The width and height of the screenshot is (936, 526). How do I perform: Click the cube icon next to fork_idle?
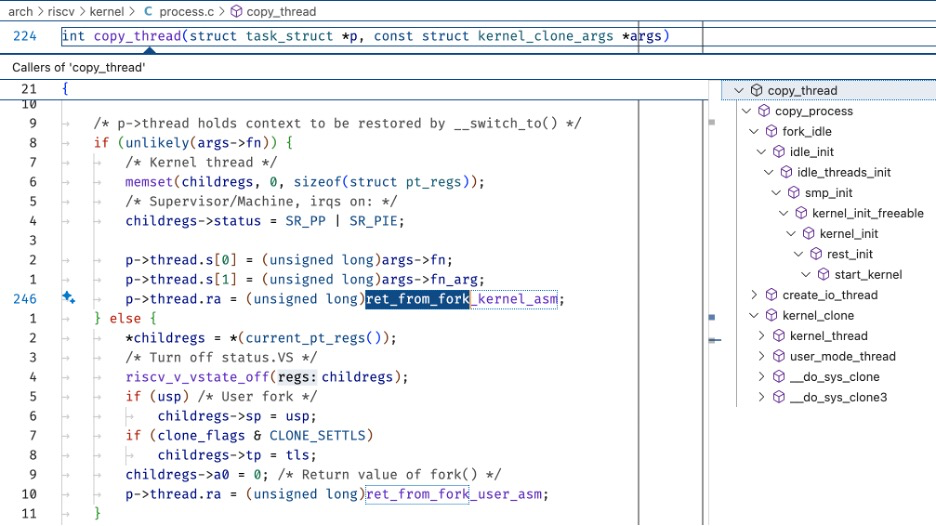coord(771,131)
